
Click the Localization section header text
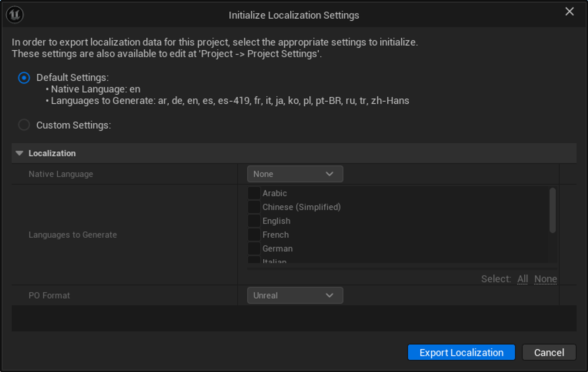pyautogui.click(x=52, y=153)
